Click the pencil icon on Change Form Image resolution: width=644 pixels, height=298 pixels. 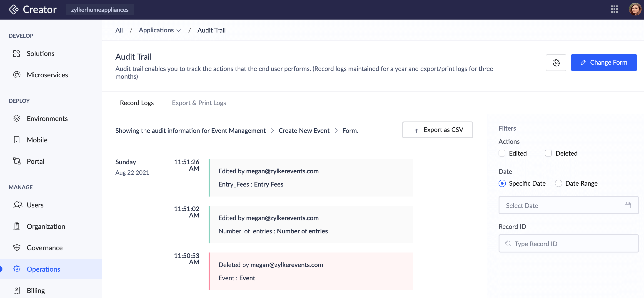pos(583,63)
